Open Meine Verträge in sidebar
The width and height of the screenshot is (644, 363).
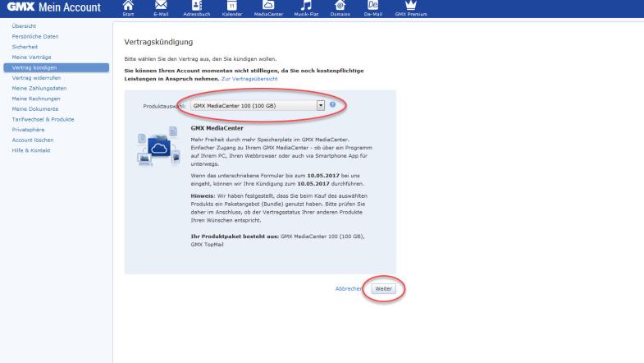(x=32, y=57)
